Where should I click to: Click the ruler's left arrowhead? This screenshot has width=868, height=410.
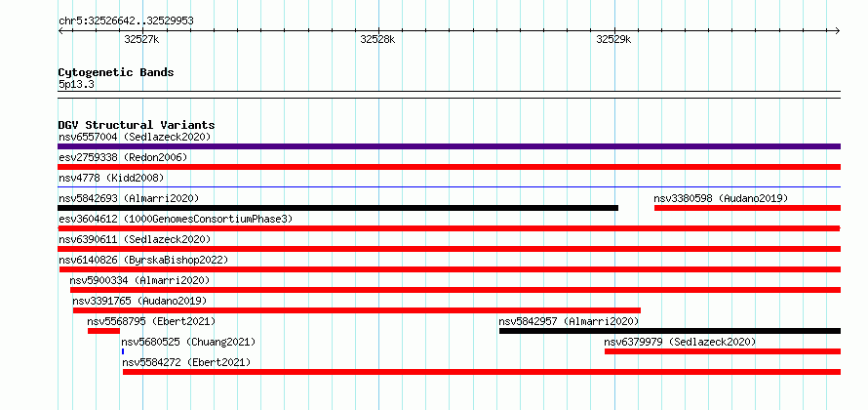60,30
